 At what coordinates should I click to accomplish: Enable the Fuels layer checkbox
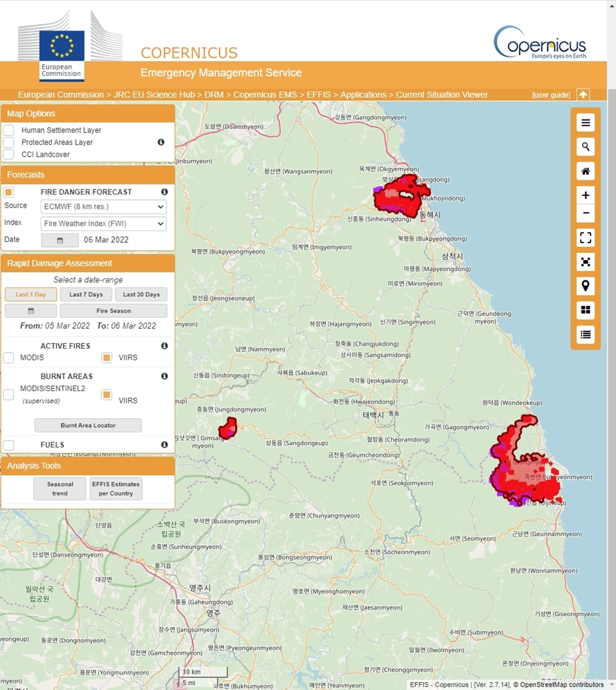click(x=9, y=445)
